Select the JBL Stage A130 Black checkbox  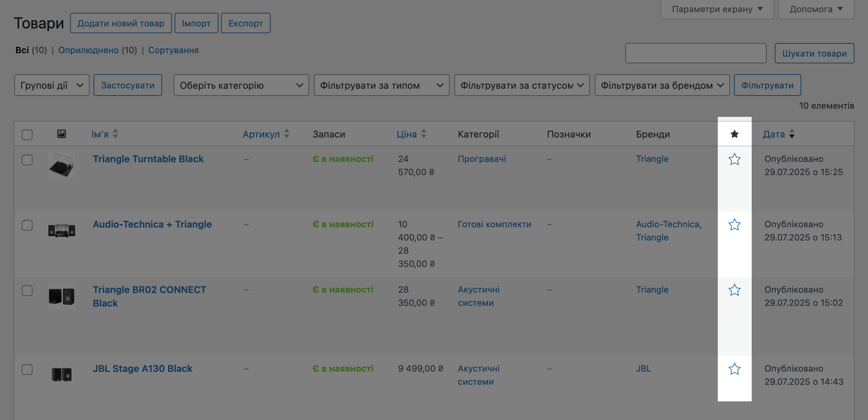[27, 369]
